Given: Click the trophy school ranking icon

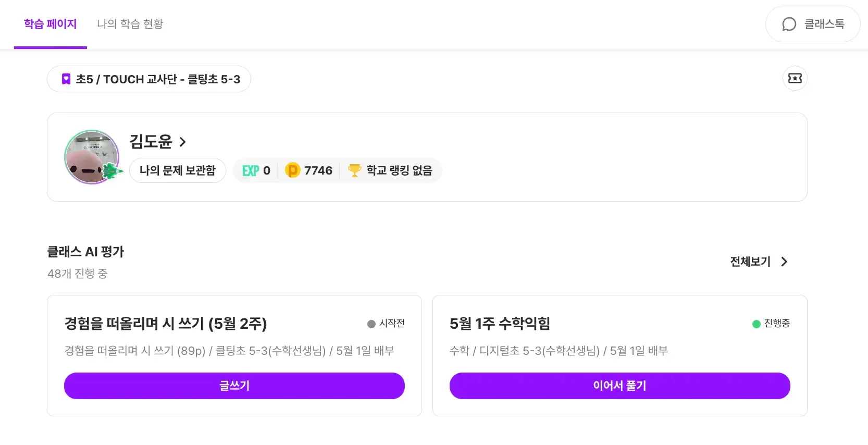Looking at the screenshot, I should coord(355,170).
